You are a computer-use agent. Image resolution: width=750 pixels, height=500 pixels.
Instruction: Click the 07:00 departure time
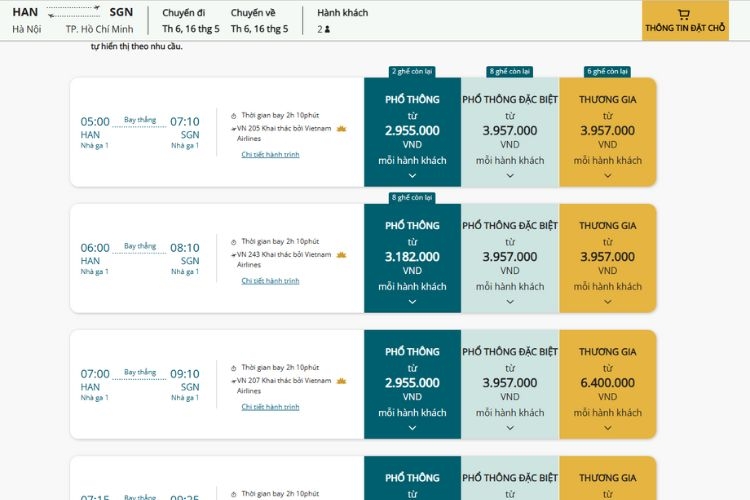pyautogui.click(x=95, y=374)
